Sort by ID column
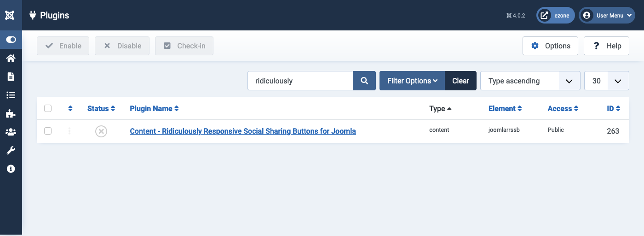Viewport: 644px width, 236px height. click(614, 109)
